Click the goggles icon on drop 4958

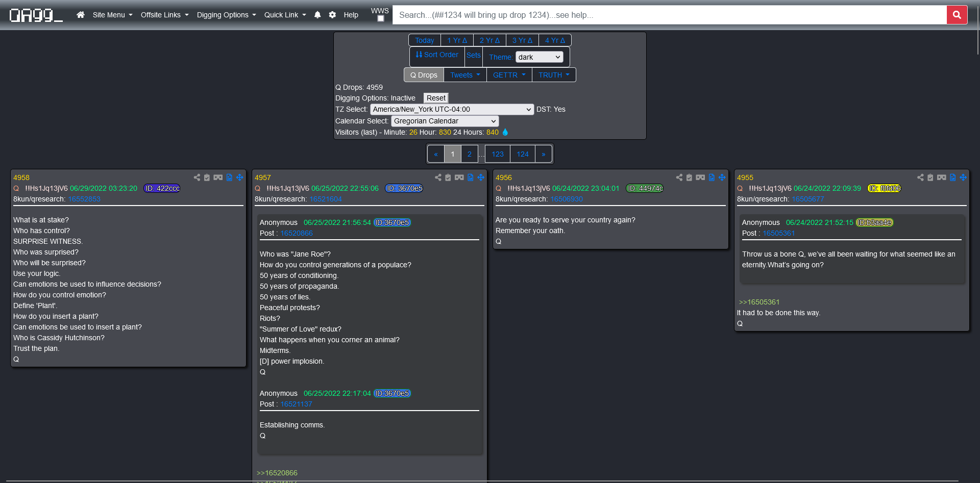218,177
